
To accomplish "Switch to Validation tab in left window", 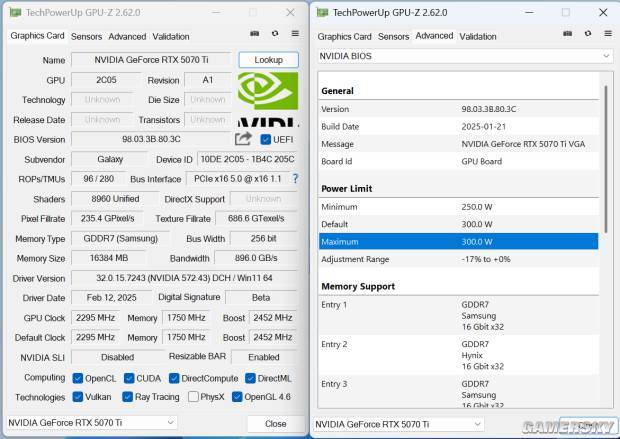I will [171, 36].
